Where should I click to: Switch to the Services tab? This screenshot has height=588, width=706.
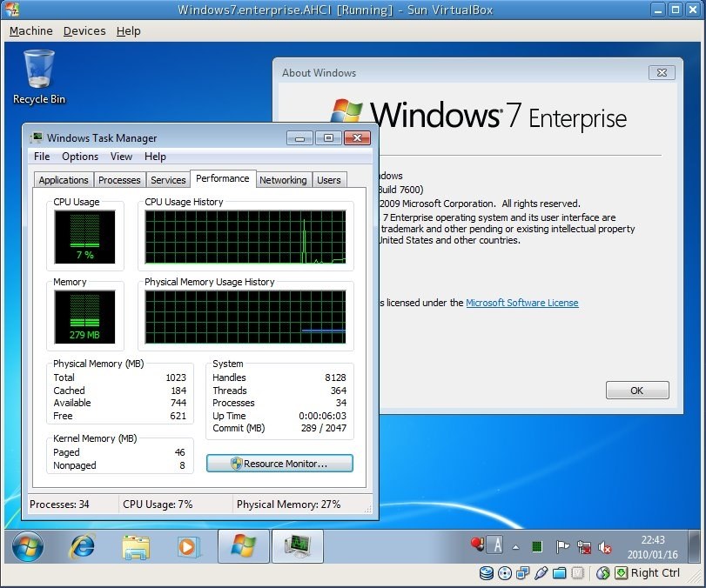click(x=168, y=180)
